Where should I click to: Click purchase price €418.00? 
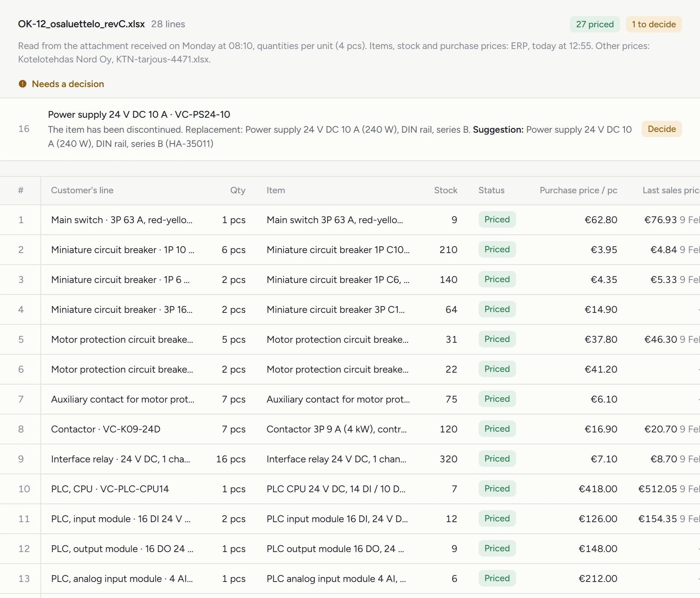click(x=598, y=489)
